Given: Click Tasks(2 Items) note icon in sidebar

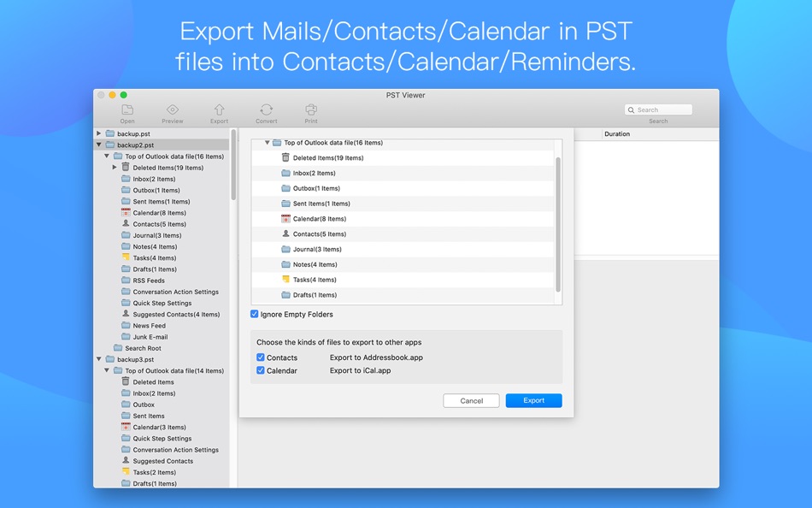Looking at the screenshot, I should (x=126, y=472).
